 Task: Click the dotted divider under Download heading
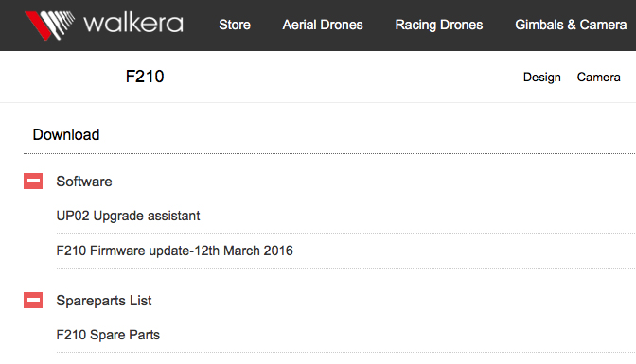point(329,153)
